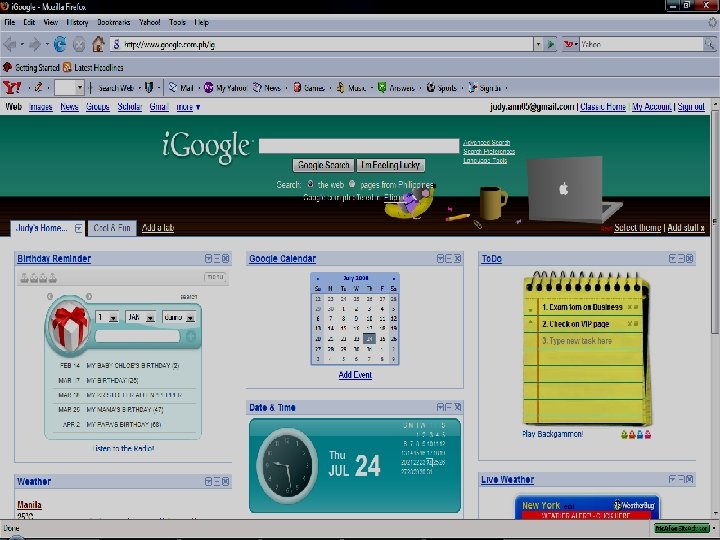This screenshot has height=540, width=720.
Task: Click the browser URL address field
Action: coord(321,45)
